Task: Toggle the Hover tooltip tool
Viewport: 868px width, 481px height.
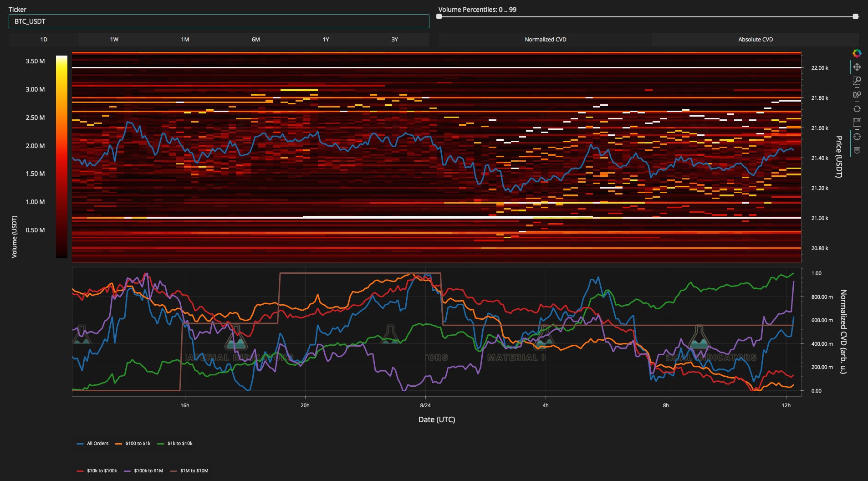Action: [x=857, y=150]
